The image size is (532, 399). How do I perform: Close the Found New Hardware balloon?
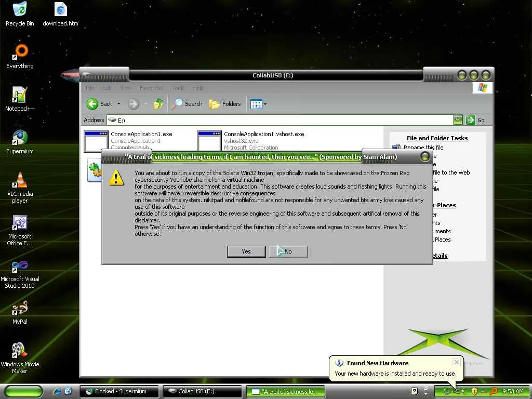click(456, 362)
